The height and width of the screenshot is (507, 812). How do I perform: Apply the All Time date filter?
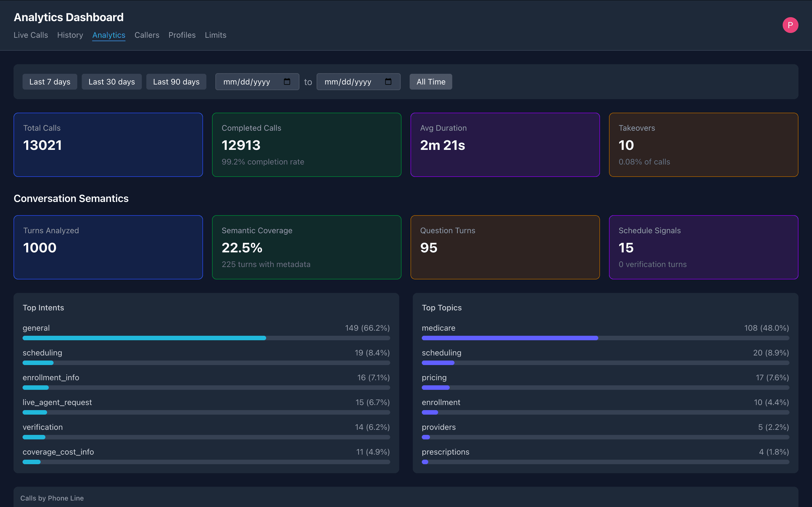pos(431,81)
